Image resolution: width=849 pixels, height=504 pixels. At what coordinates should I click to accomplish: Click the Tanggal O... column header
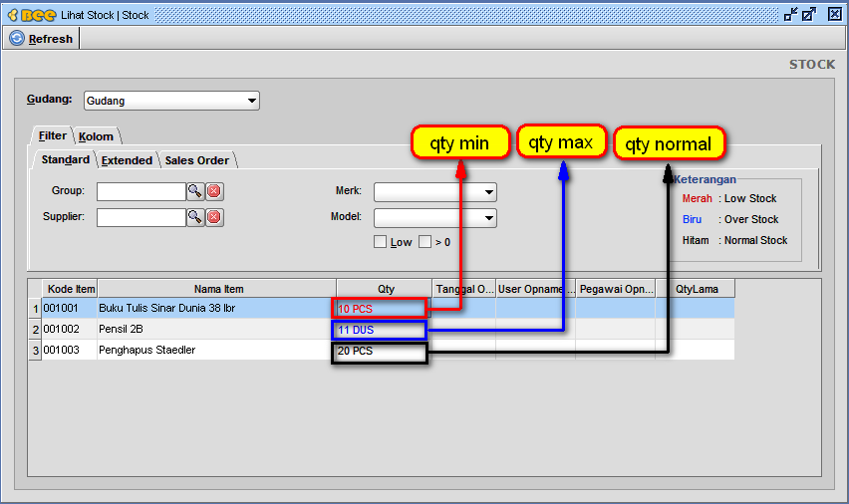464,289
